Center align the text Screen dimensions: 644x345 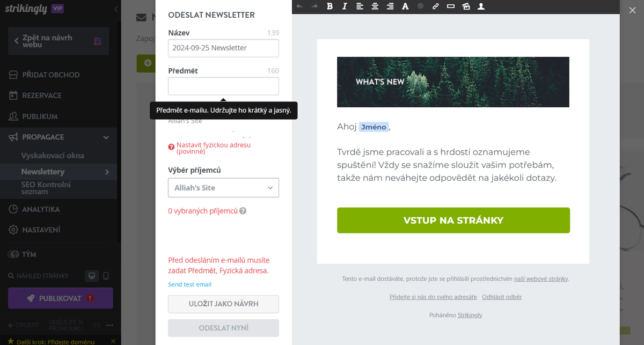click(375, 6)
